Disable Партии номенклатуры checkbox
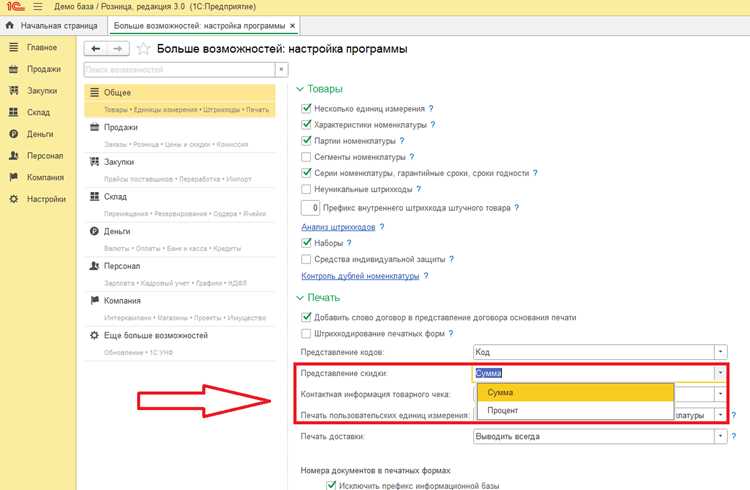The height and width of the screenshot is (490, 750). click(x=306, y=141)
